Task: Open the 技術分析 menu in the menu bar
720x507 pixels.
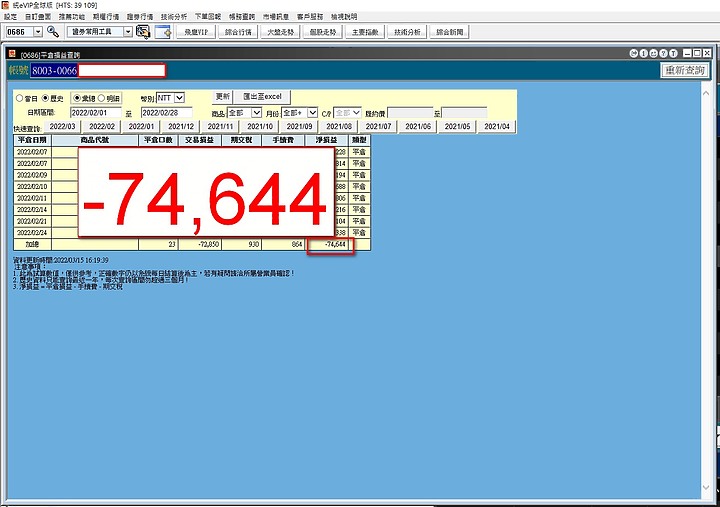Action: tap(174, 17)
